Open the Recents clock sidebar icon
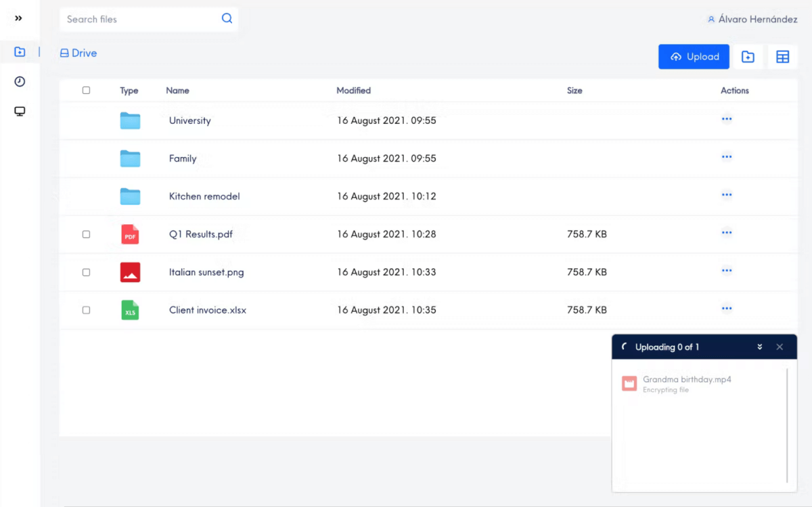The height and width of the screenshot is (507, 812). pyautogui.click(x=20, y=82)
